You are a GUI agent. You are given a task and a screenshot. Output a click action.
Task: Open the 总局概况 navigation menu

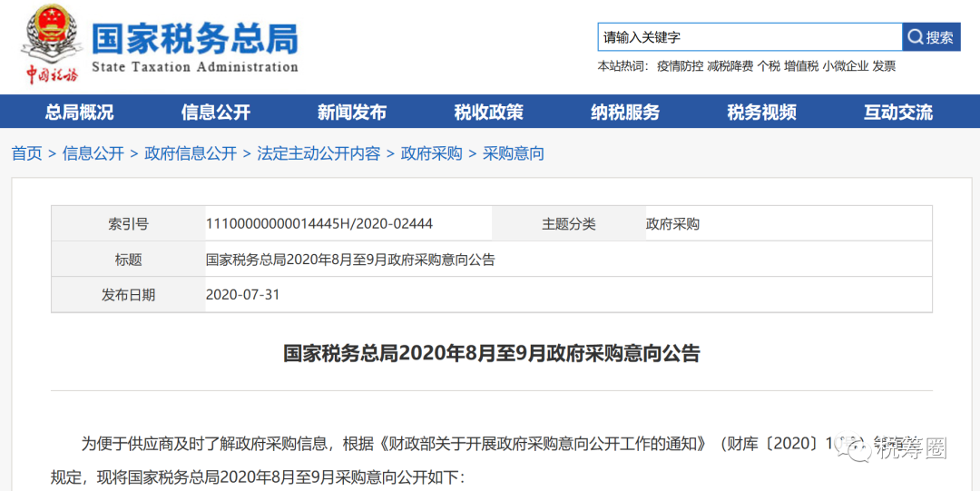(x=79, y=112)
